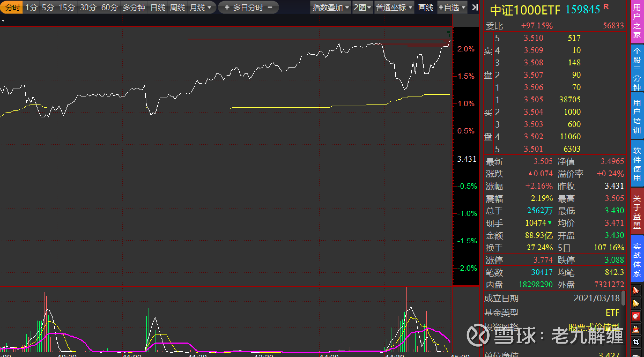Open 指数叠加 dropdown
The image size is (644, 357).
(x=330, y=8)
